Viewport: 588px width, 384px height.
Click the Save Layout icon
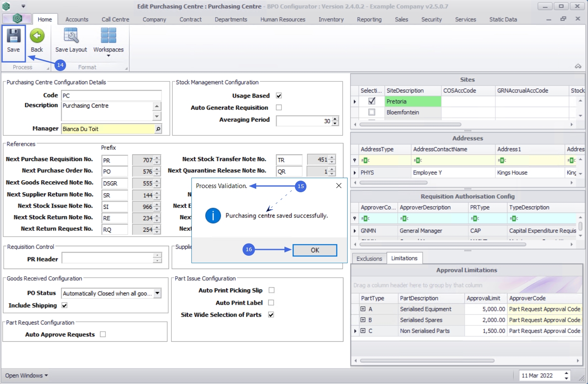[71, 36]
